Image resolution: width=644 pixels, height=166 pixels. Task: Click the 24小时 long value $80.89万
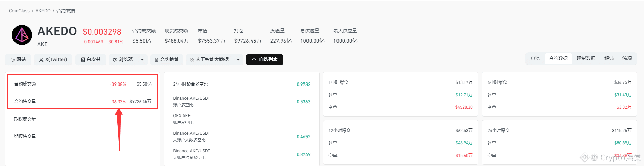point(623,143)
